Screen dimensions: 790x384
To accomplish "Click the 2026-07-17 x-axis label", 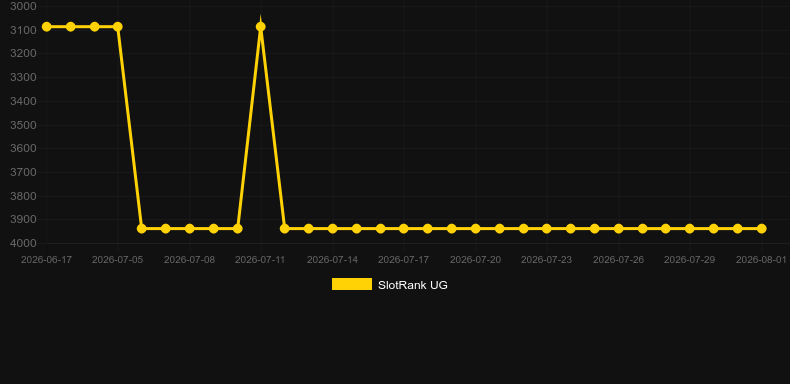I will (x=404, y=260).
